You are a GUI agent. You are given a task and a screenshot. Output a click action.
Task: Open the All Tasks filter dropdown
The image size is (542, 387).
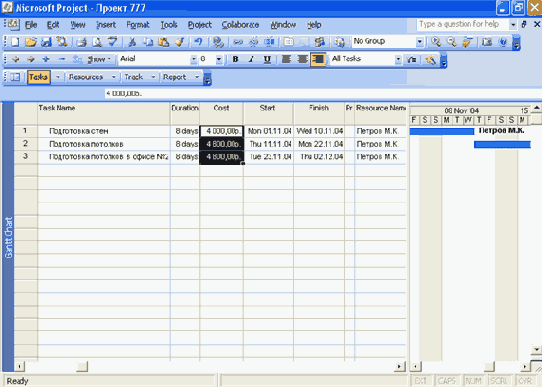click(x=398, y=59)
